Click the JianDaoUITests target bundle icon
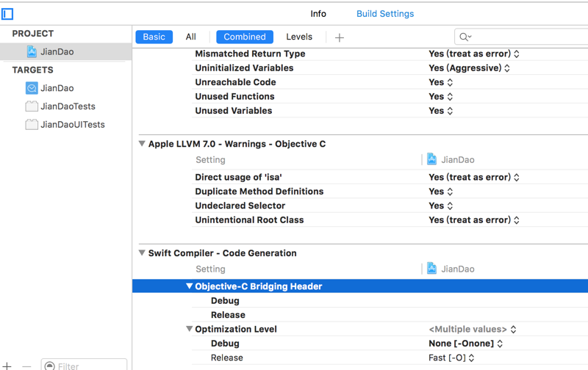 [32, 125]
